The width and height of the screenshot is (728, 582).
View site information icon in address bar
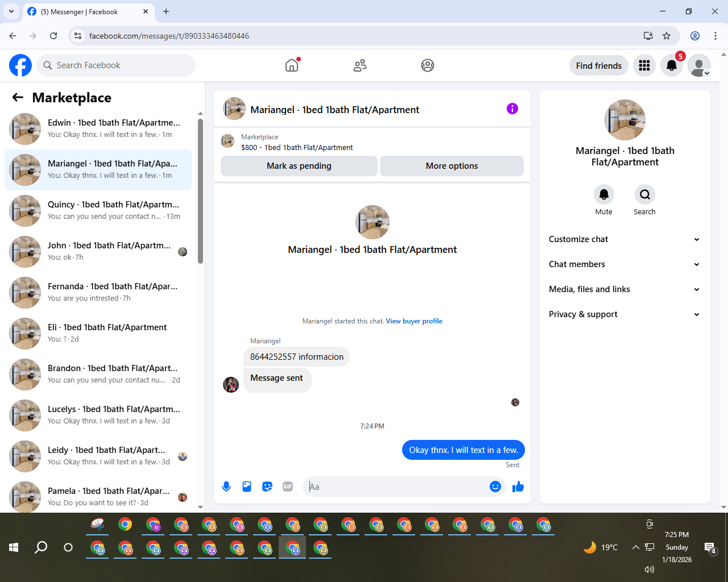tap(78, 36)
